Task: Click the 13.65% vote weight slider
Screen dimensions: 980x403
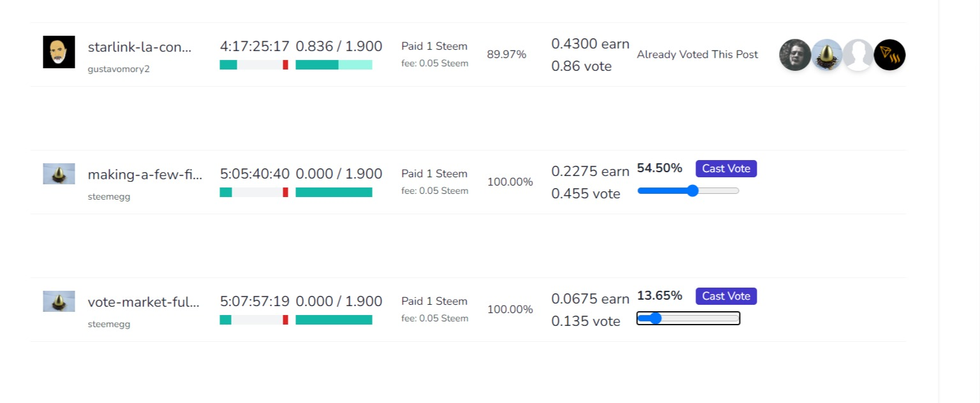Action: [x=688, y=318]
